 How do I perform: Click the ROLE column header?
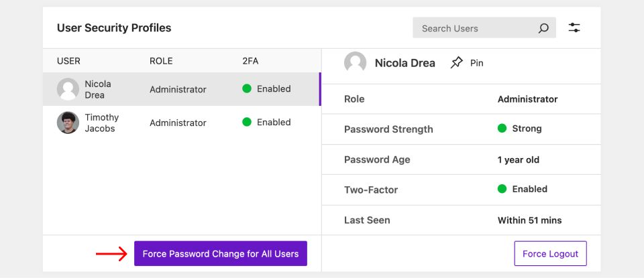(161, 61)
